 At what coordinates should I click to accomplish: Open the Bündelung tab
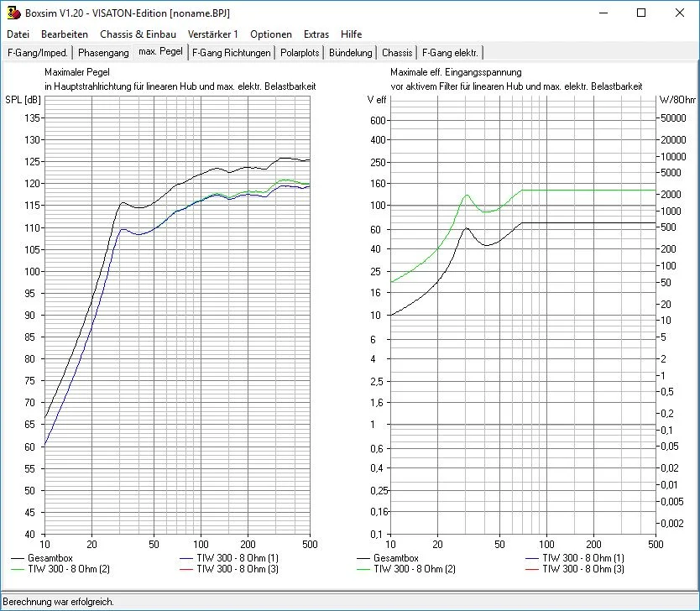[351, 53]
